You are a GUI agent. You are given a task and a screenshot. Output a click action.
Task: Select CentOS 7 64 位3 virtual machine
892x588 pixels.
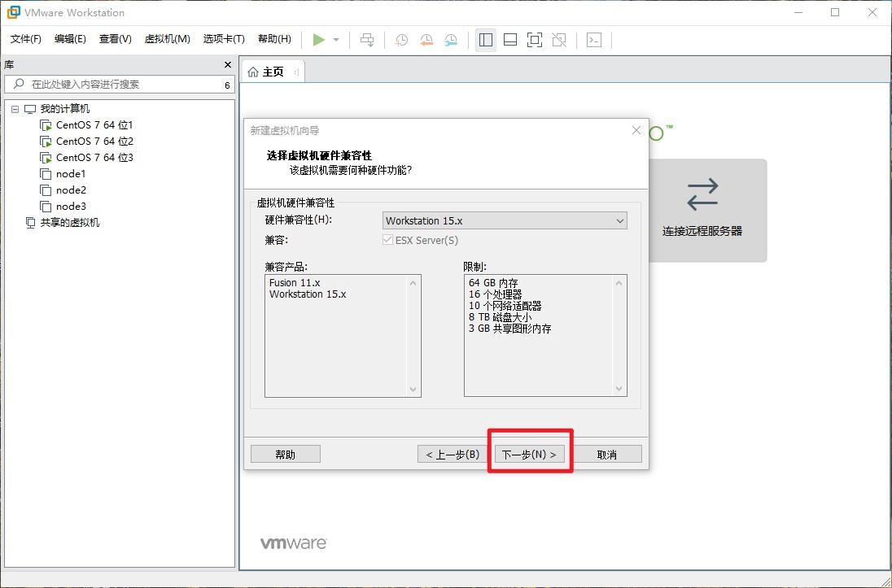tap(94, 158)
